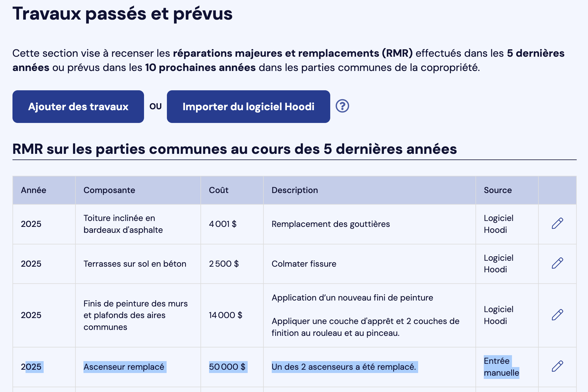Click the 14 000 $ cost cell
The height and width of the screenshot is (392, 588).
click(226, 315)
